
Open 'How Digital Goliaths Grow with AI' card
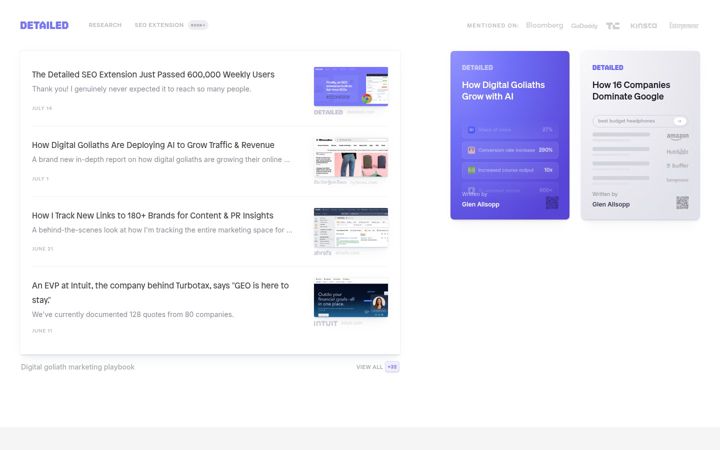click(x=510, y=135)
